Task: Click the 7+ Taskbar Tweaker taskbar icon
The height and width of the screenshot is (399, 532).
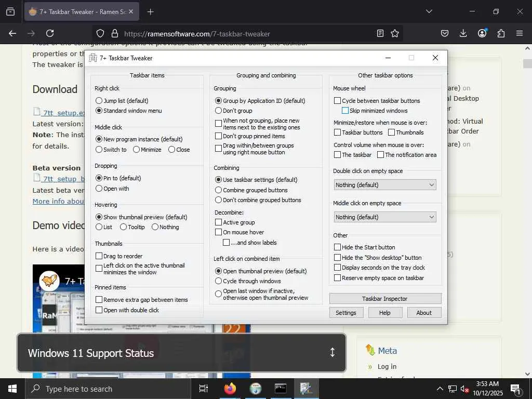Action: (x=306, y=389)
